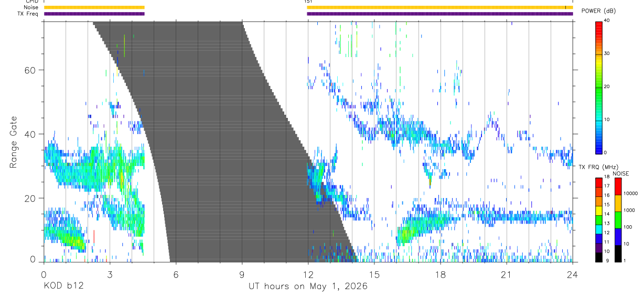Click the "10000" tick on the NOISE scale
Image resolution: width=644 pixels, height=297 pixels.
click(x=630, y=193)
